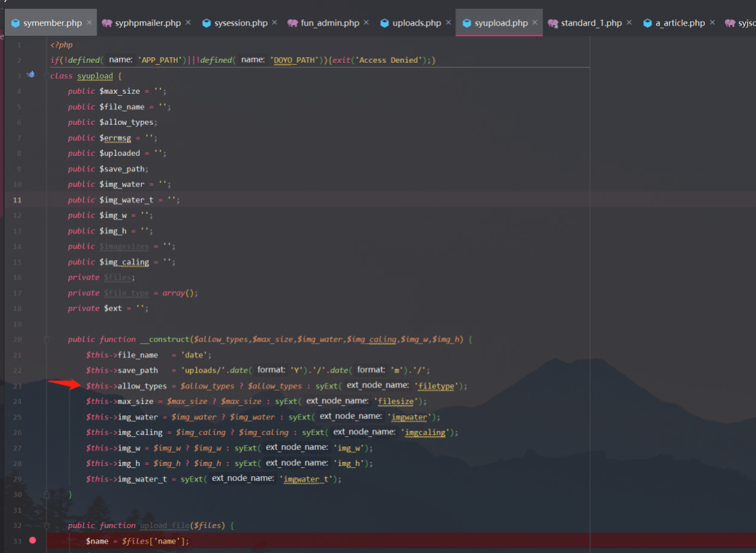Viewport: 756px width, 553px height.
Task: Switch to the sysession.php tab
Action: pos(240,23)
